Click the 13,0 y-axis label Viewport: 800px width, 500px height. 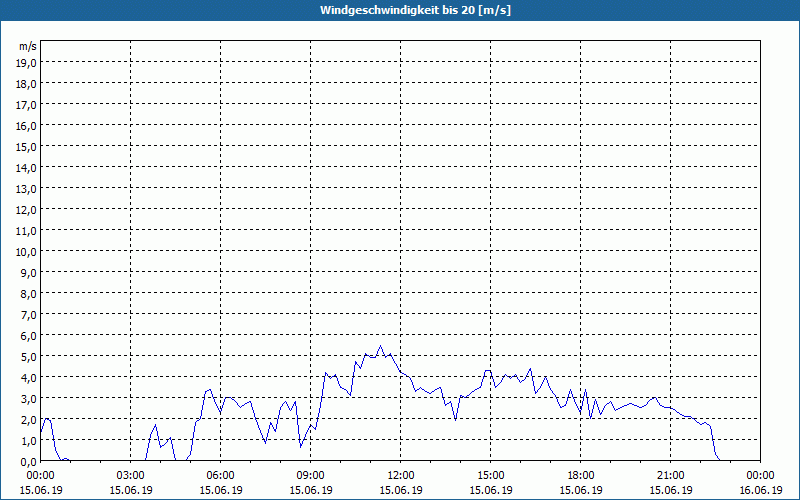pyautogui.click(x=27, y=189)
